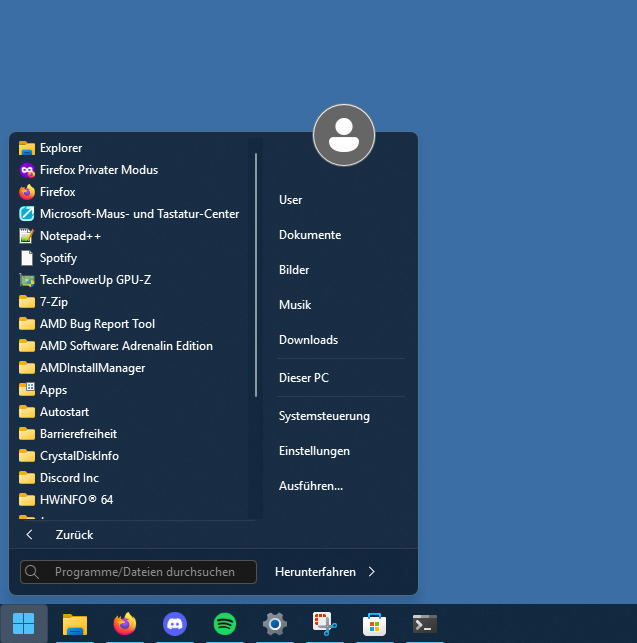Open Ausführen... dialog link
The width and height of the screenshot is (637, 643).
click(311, 486)
